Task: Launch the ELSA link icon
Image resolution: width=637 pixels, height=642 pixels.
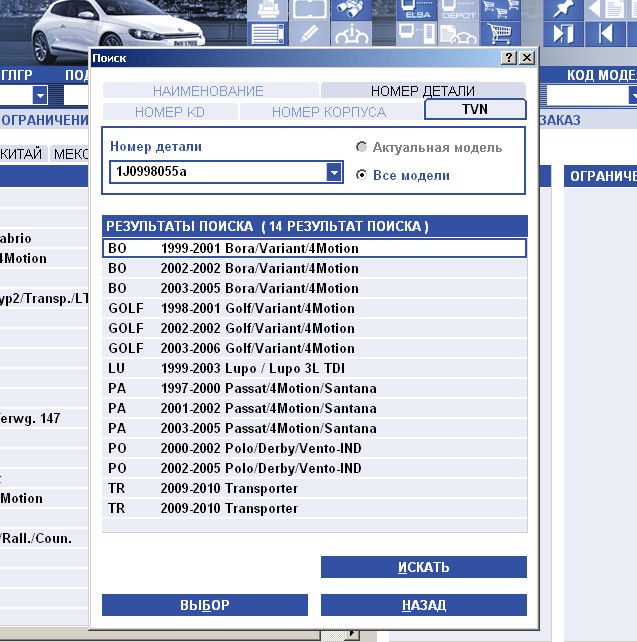Action: click(x=417, y=9)
